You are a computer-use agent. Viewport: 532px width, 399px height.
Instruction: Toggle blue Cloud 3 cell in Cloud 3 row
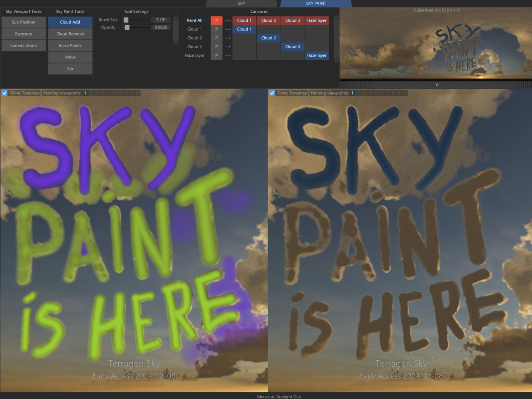click(293, 47)
